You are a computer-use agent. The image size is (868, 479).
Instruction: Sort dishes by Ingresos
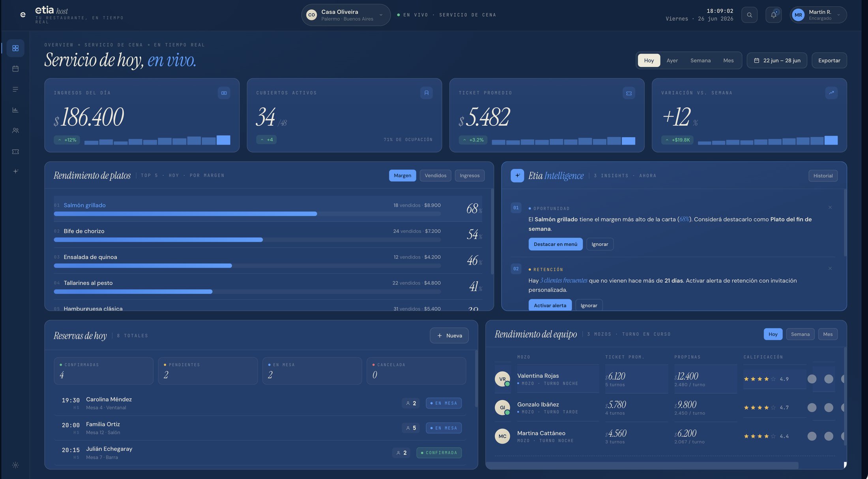[x=470, y=175]
